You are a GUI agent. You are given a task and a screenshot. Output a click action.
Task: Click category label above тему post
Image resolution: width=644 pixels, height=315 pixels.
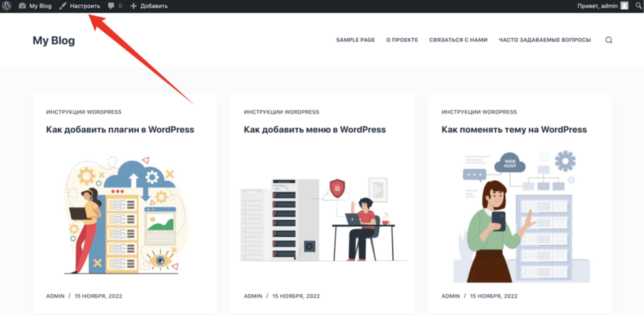click(x=479, y=112)
